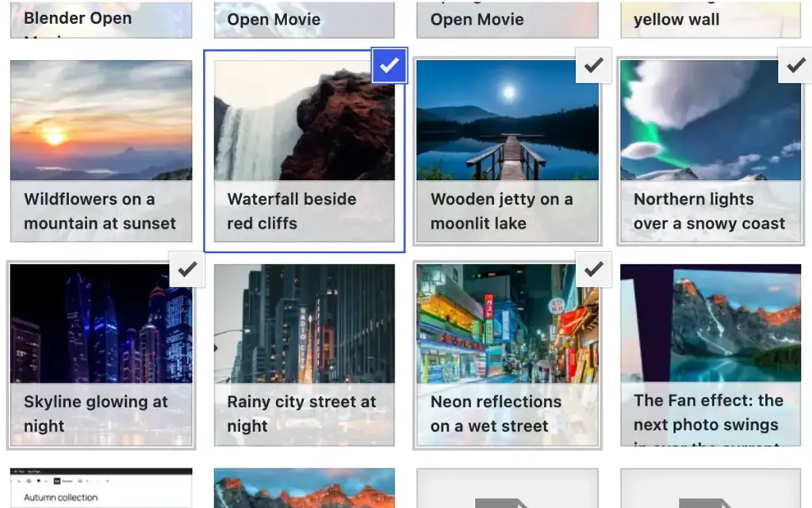The image size is (812, 508).
Task: Deselect the Waterfall beside red cliffs checkmark
Action: 389,65
